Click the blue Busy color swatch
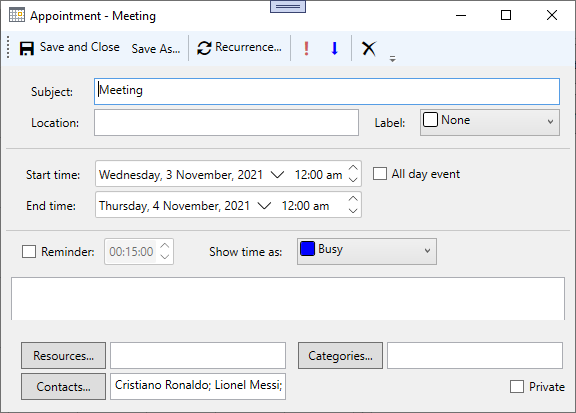 307,248
